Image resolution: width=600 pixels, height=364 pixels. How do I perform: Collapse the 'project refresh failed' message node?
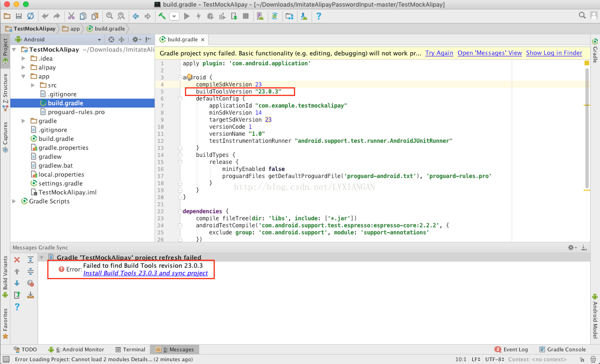coord(42,258)
